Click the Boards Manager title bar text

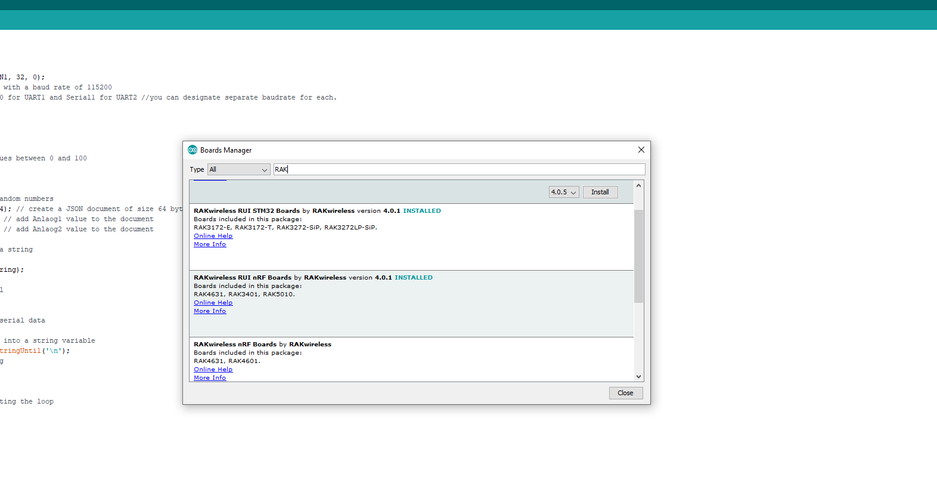[x=225, y=150]
